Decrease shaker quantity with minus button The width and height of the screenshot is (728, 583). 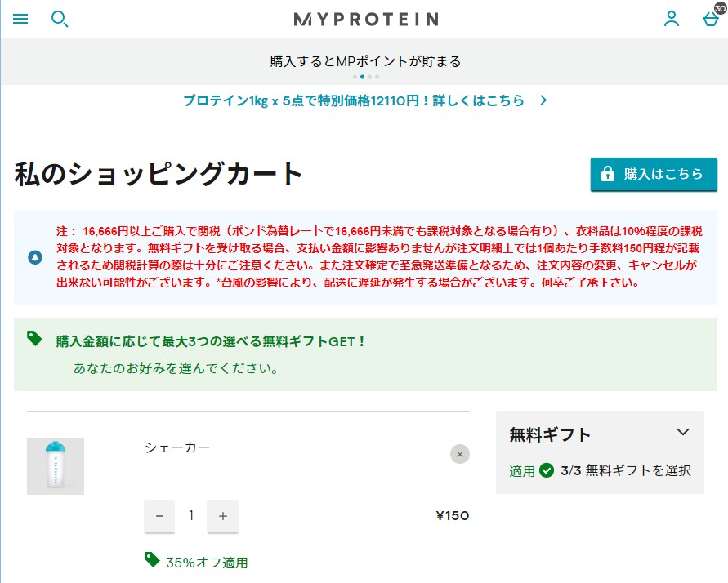[x=159, y=516]
